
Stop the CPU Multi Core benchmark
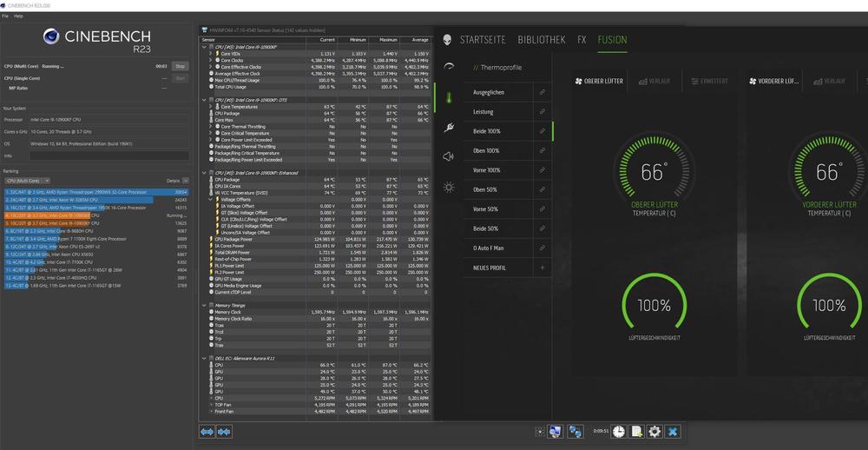pyautogui.click(x=181, y=66)
